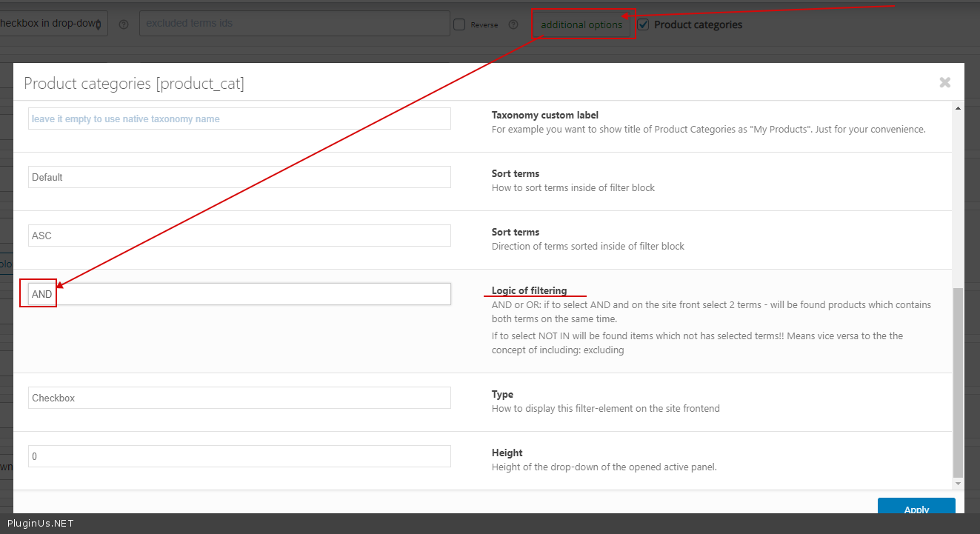Click help icon beside Reverse checkbox
The height and width of the screenshot is (534, 980).
(513, 24)
